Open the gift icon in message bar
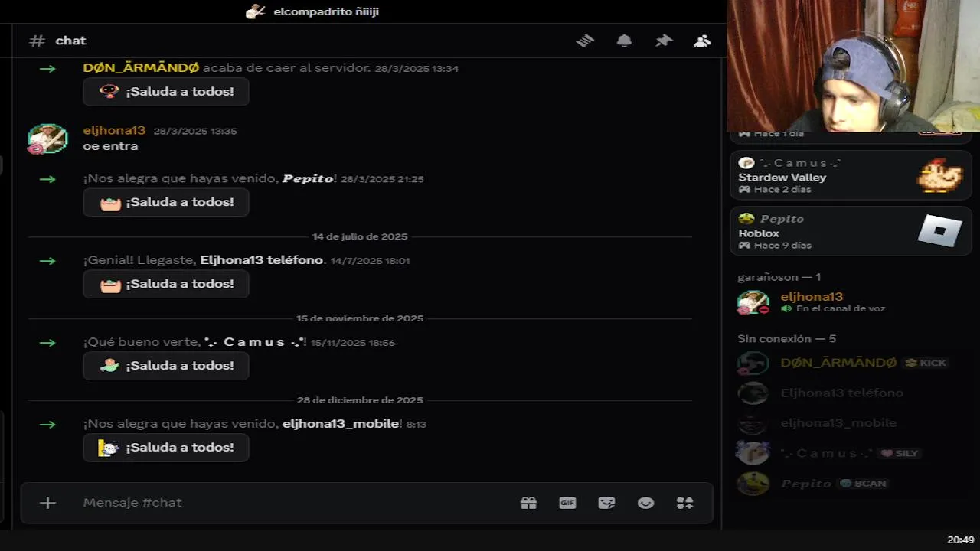 (x=528, y=503)
